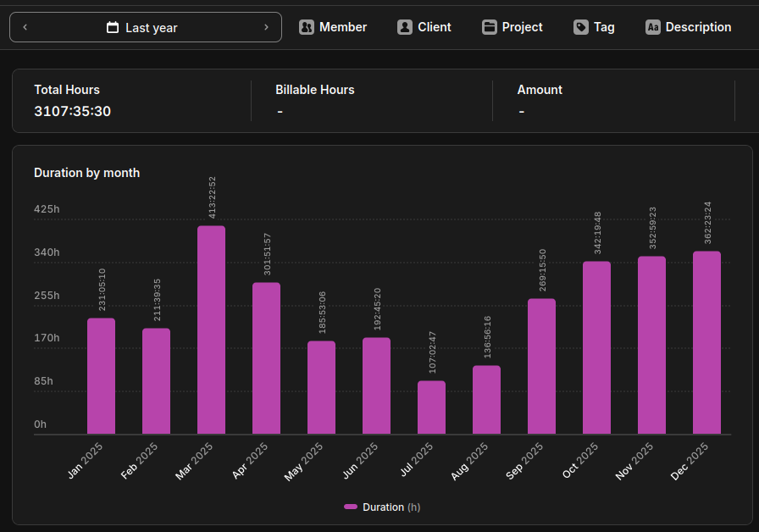Click the Dec 2025 bar
The image size is (759, 532).
tap(706, 342)
